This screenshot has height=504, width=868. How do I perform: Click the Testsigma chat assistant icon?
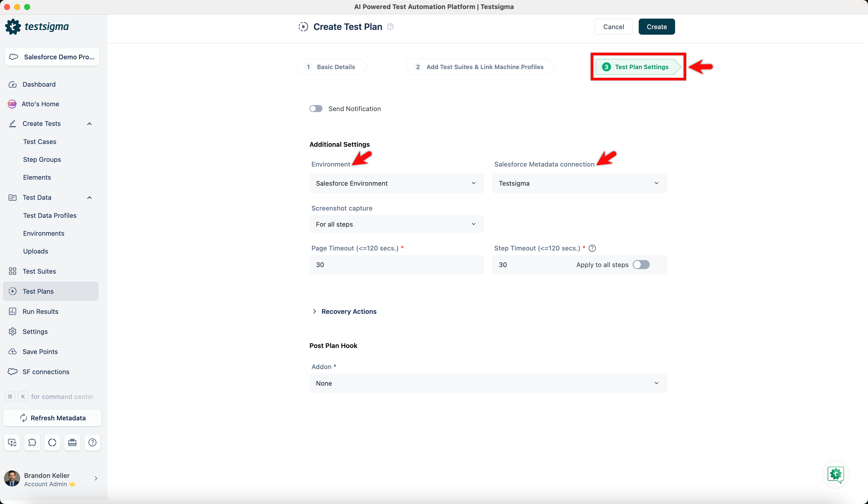click(835, 474)
